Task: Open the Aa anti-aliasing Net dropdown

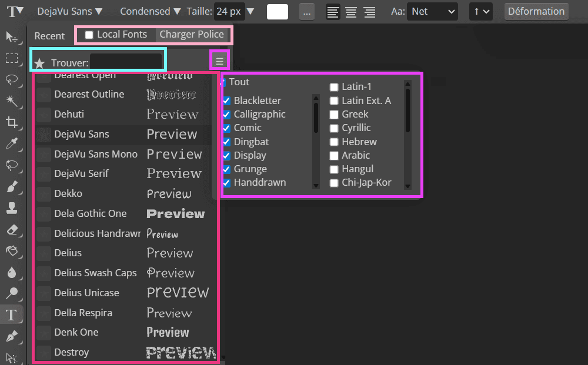Action: (432, 12)
